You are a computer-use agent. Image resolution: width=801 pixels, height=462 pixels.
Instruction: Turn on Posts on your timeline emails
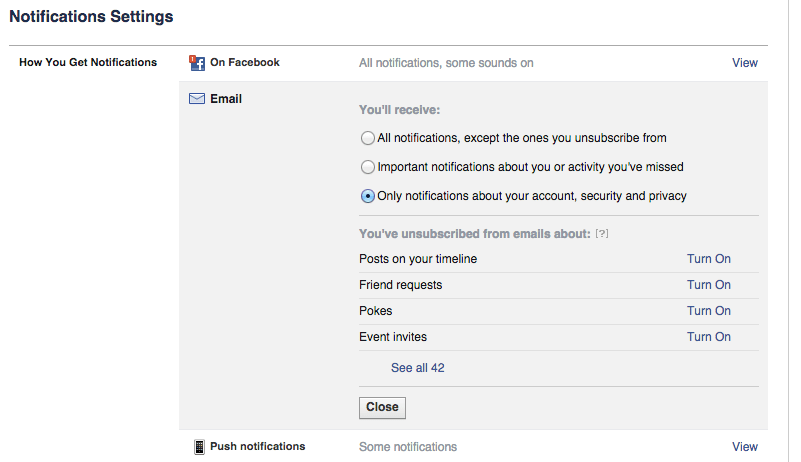tap(708, 259)
